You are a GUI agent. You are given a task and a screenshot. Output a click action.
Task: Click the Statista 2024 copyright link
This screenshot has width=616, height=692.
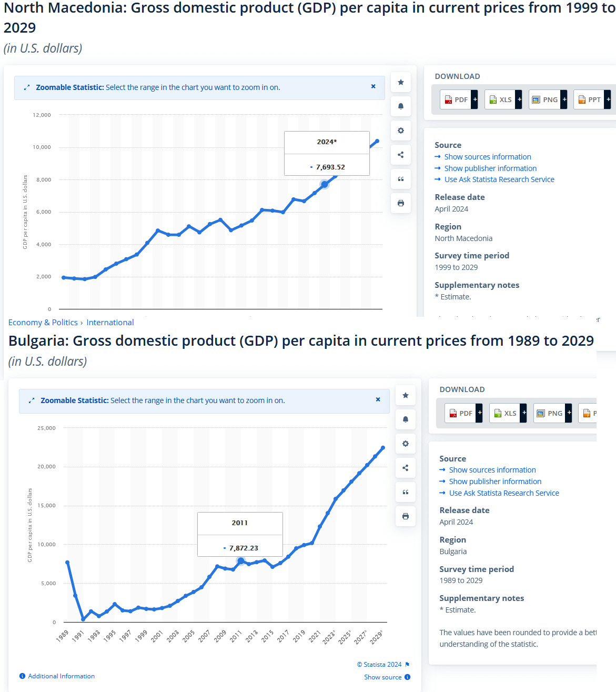379,665
